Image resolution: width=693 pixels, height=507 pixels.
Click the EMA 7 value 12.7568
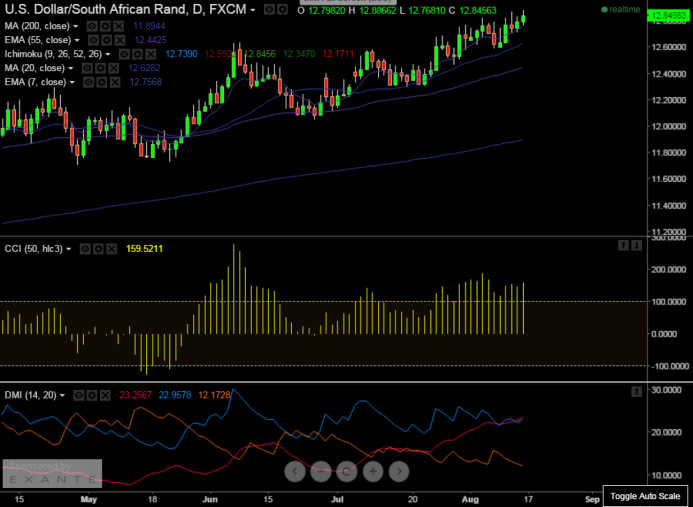[x=146, y=82]
